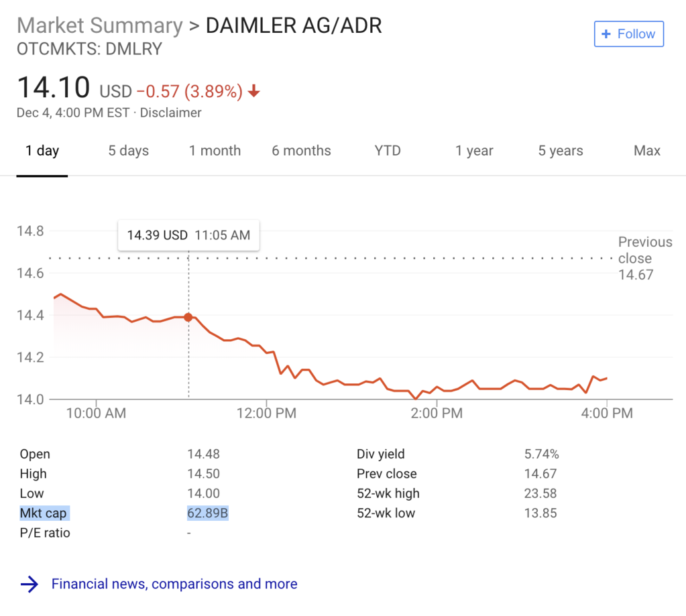This screenshot has height=616, width=686.
Task: Select the 1 month tab
Action: (x=215, y=151)
